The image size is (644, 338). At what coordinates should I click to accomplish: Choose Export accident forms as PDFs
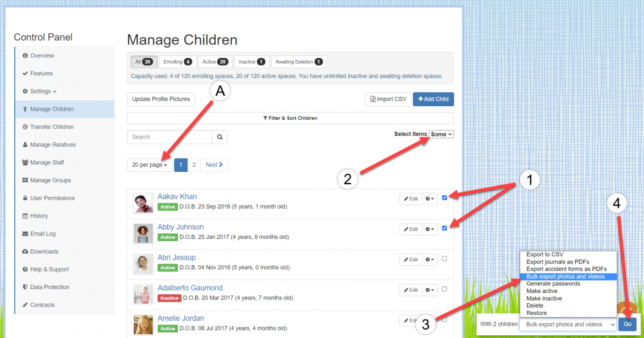point(568,269)
